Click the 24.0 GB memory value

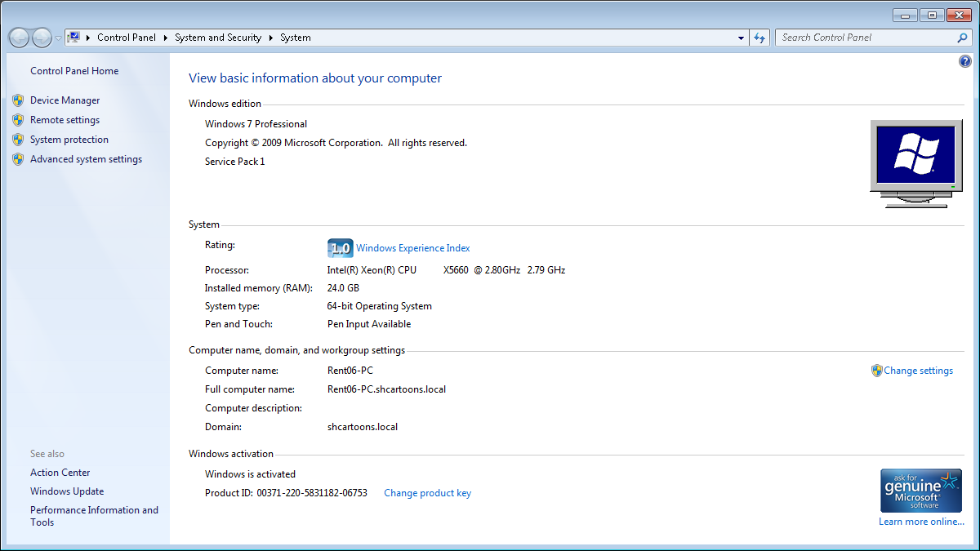coord(343,288)
